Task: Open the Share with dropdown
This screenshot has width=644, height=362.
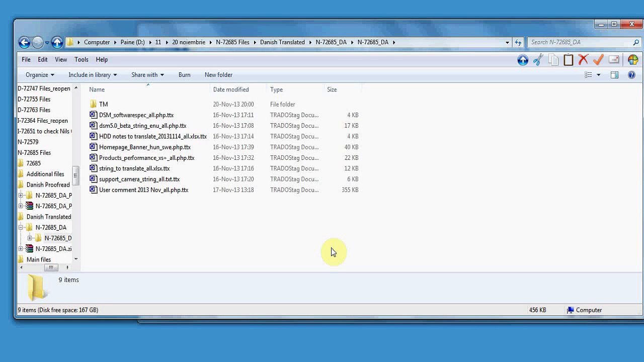Action: [147, 75]
